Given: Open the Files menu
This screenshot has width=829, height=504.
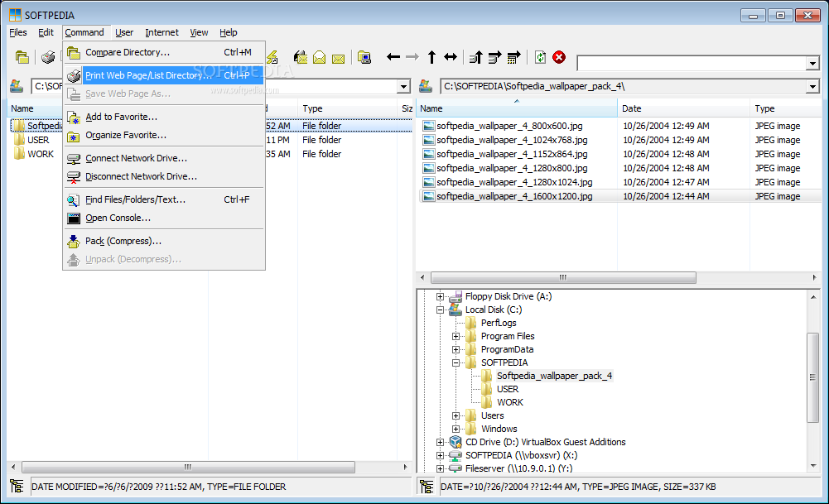Looking at the screenshot, I should 18,32.
